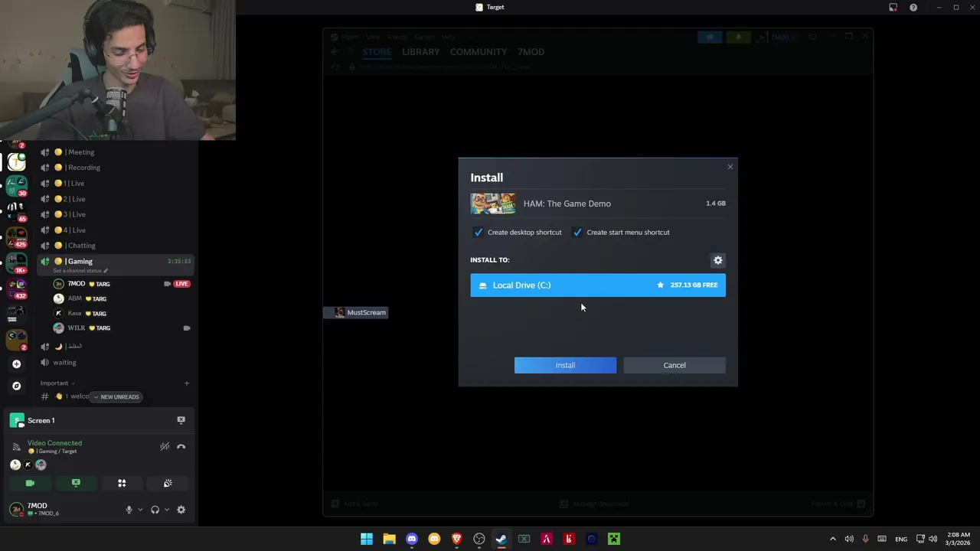Click Video Connected status text
The height and width of the screenshot is (551, 980).
click(54, 443)
